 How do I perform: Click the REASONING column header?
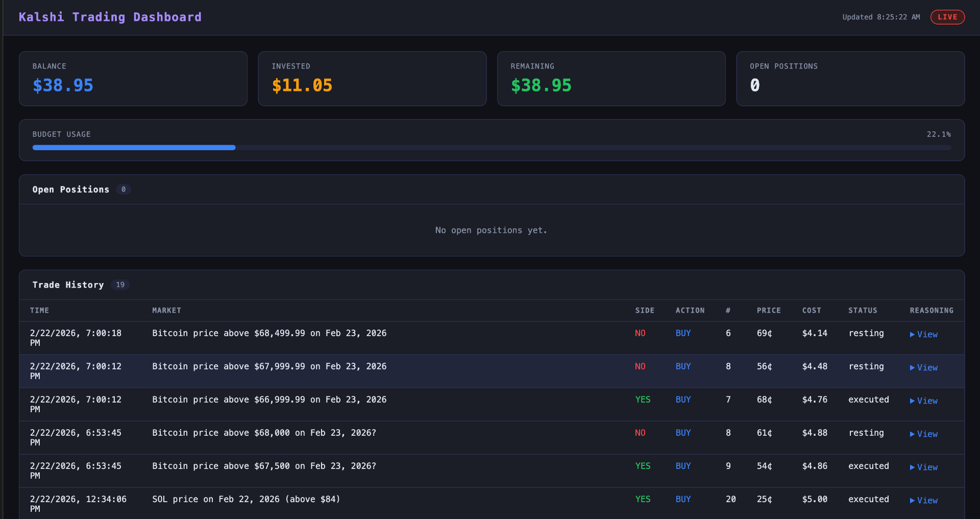[x=932, y=311]
